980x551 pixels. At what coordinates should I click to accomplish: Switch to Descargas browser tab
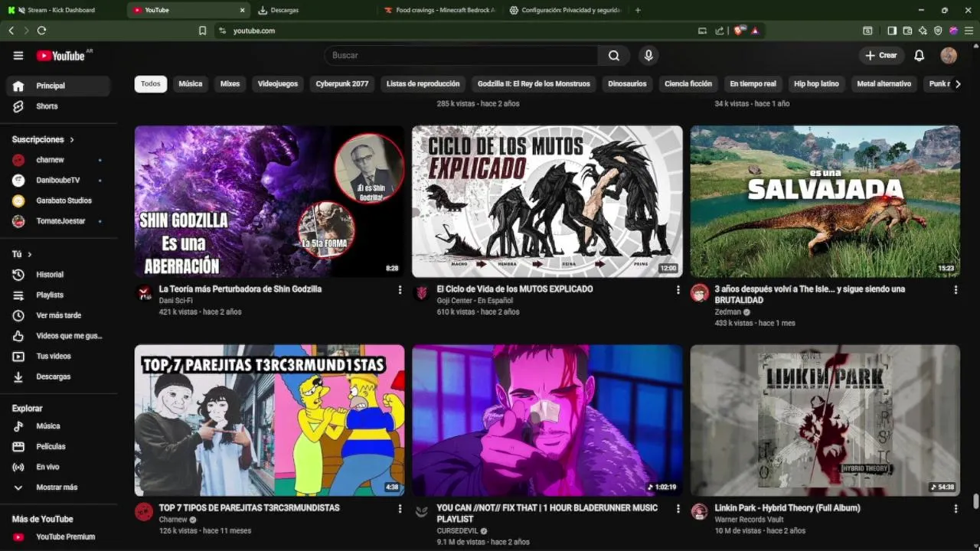tap(314, 10)
